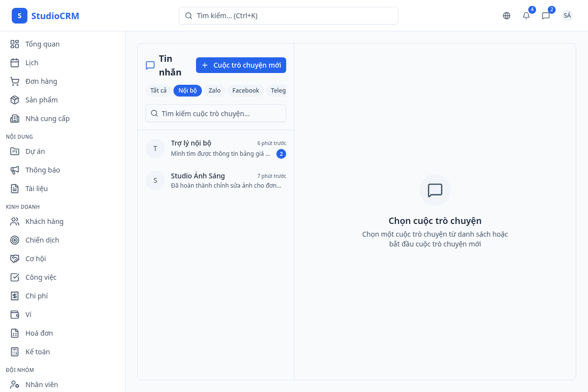Open the notifications bell icon
This screenshot has height=392, width=588.
point(526,16)
